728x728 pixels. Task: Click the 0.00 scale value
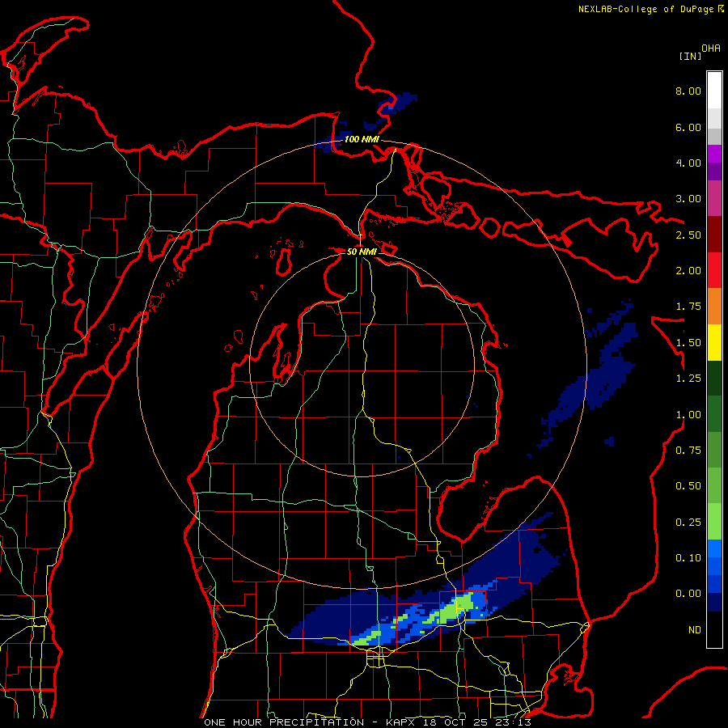point(688,594)
